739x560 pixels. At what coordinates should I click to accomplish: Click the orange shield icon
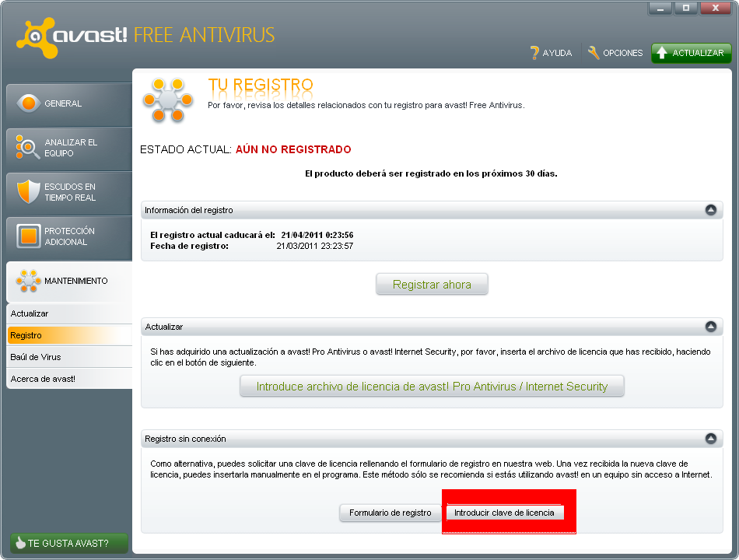[28, 191]
